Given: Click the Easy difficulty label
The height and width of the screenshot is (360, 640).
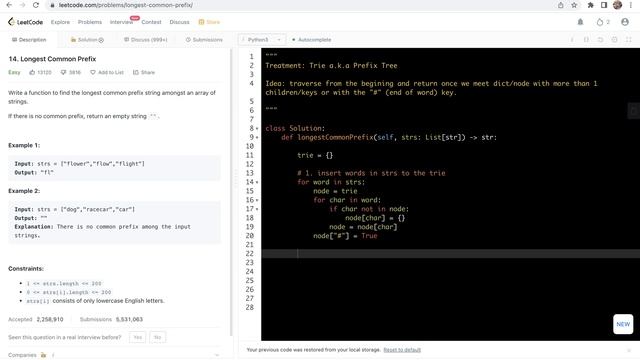Looking at the screenshot, I should coord(14,72).
